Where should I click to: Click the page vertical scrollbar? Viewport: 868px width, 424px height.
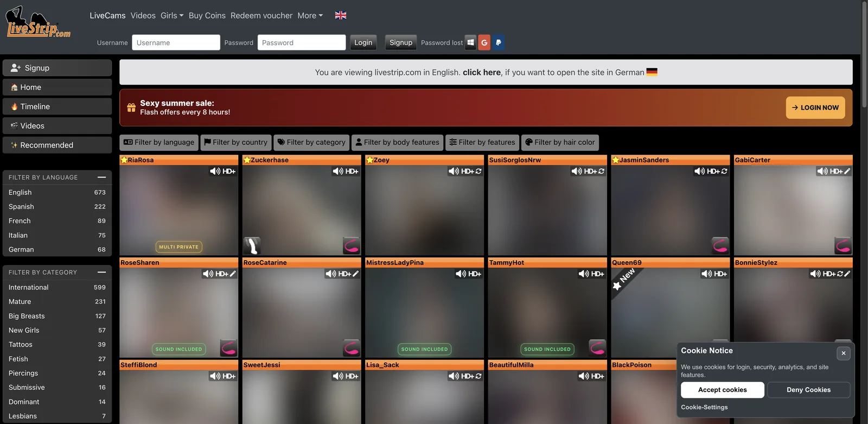[865, 54]
